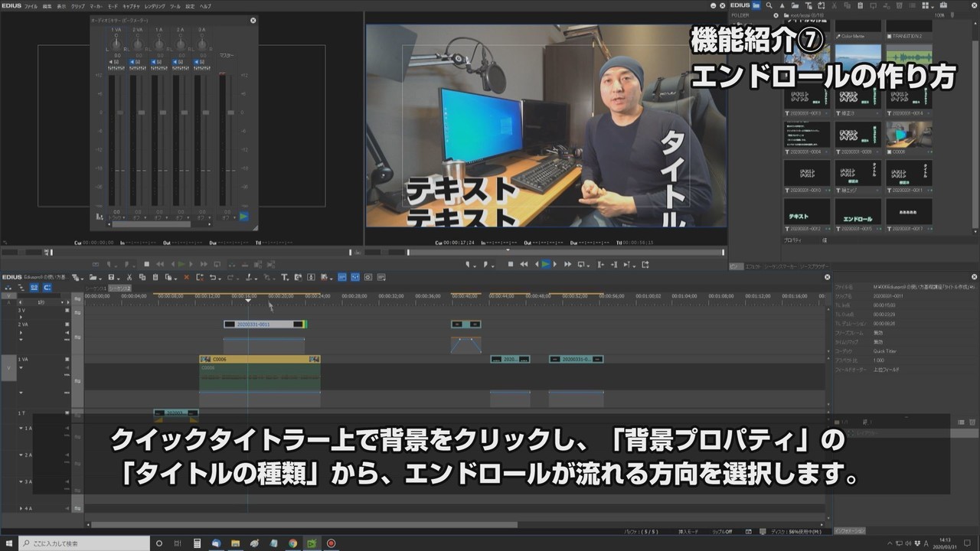Toggle the 2 VA mute speaker in mixer
Image resolution: width=980 pixels, height=551 pixels.
[x=133, y=61]
